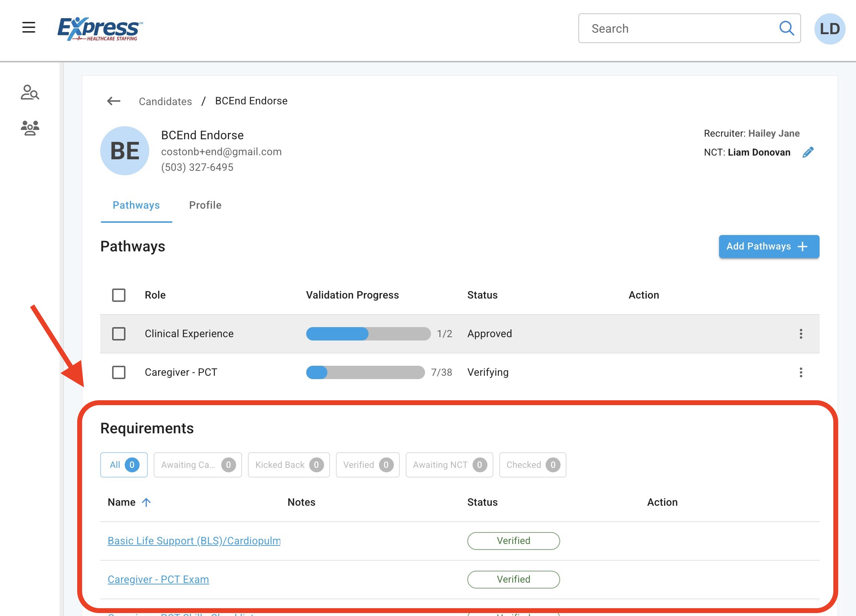This screenshot has height=616, width=856.
Task: Toggle the select-all Role header checkbox
Action: 119,295
